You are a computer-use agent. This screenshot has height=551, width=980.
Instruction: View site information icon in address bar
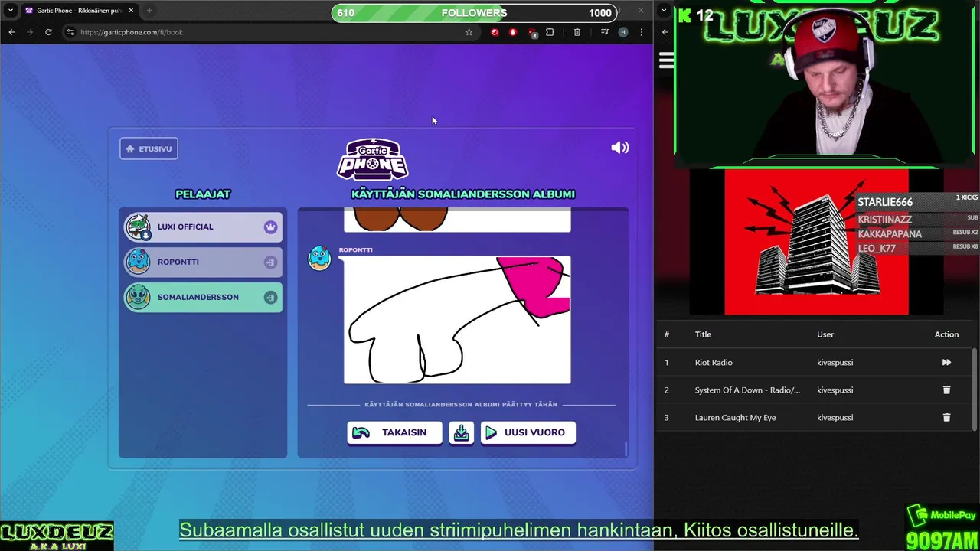click(x=70, y=32)
